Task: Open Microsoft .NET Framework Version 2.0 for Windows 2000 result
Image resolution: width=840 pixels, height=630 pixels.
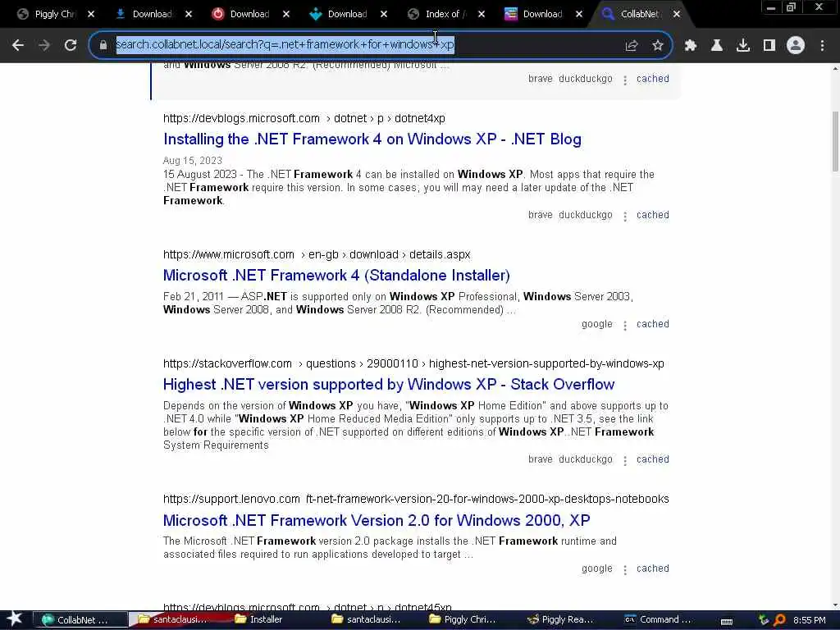Action: click(x=377, y=521)
